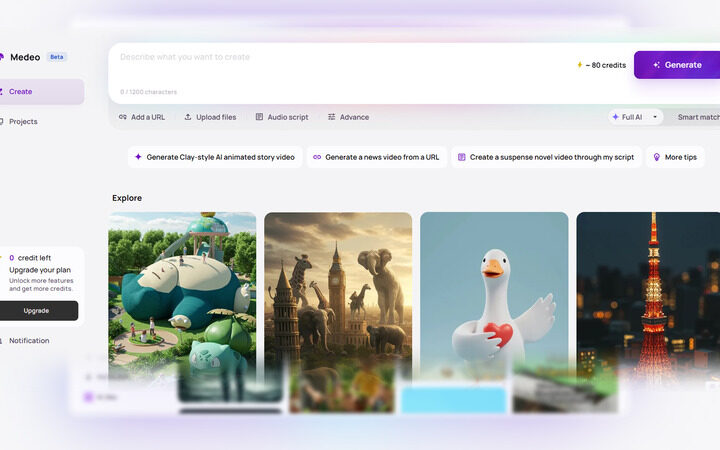Click the purple Generate button
Image resolution: width=720 pixels, height=450 pixels.
point(677,65)
